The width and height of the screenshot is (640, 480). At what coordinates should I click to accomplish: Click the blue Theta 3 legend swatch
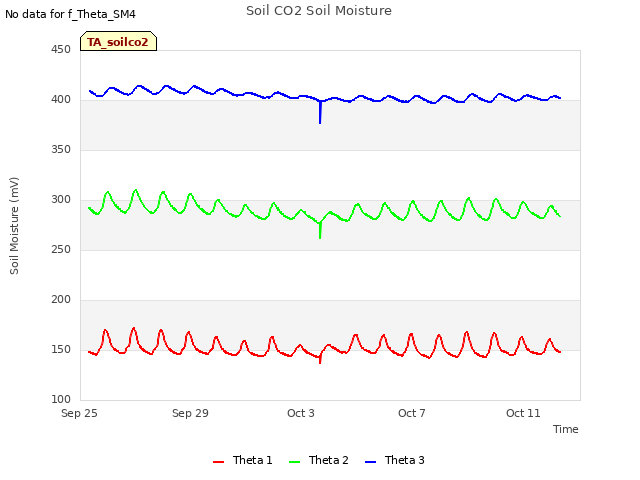(371, 462)
